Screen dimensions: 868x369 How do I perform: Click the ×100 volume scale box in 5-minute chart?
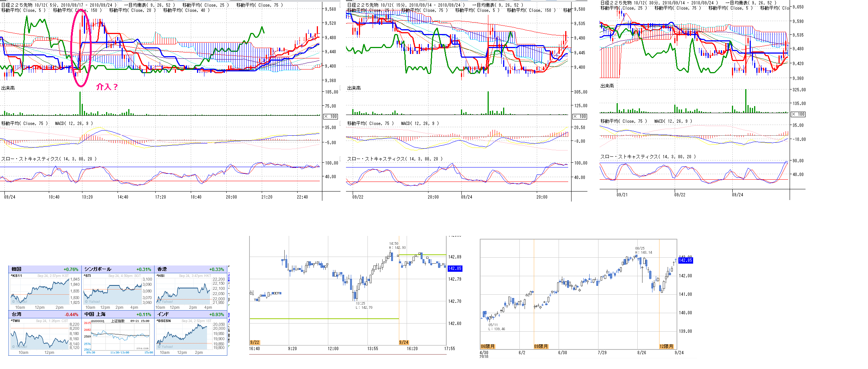pos(330,116)
